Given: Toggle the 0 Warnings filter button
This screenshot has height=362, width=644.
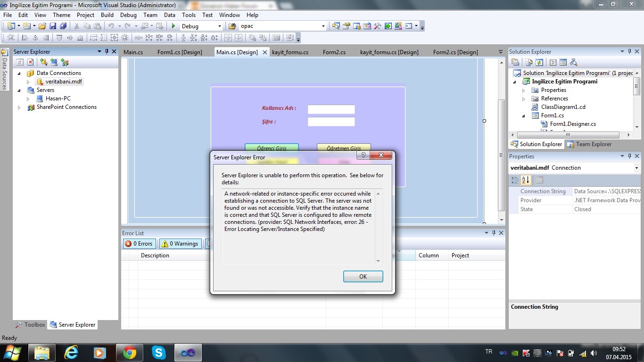Looking at the screenshot, I should click(180, 244).
